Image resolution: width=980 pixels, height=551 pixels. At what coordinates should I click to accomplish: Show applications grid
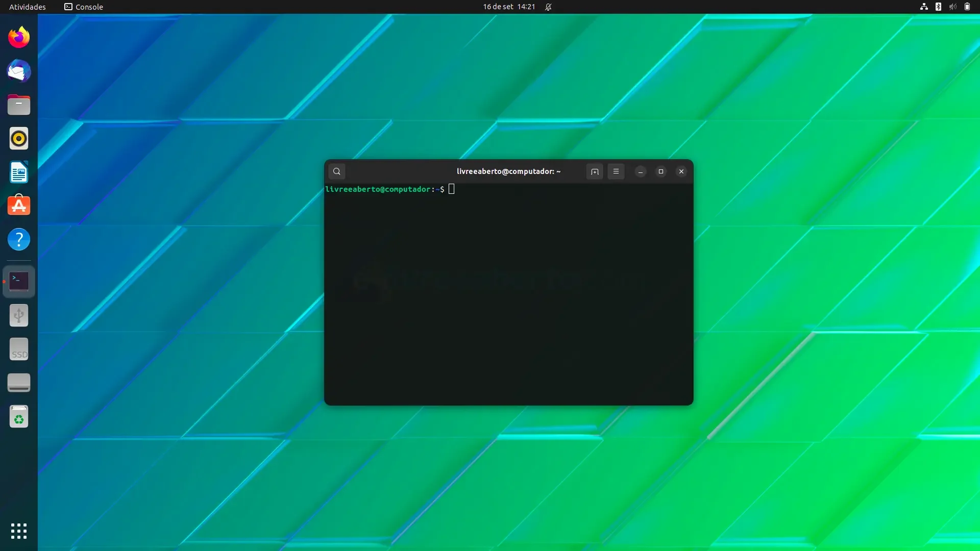click(19, 531)
